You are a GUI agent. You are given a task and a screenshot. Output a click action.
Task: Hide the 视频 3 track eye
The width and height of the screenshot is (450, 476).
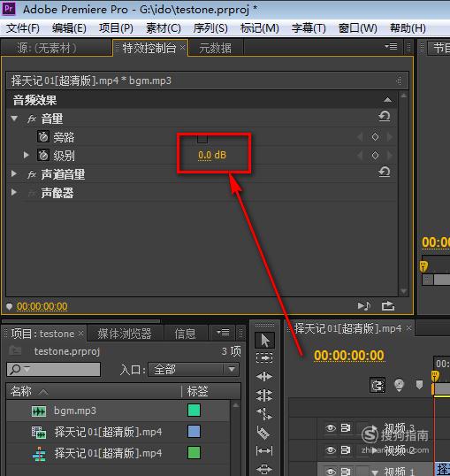[330, 428]
